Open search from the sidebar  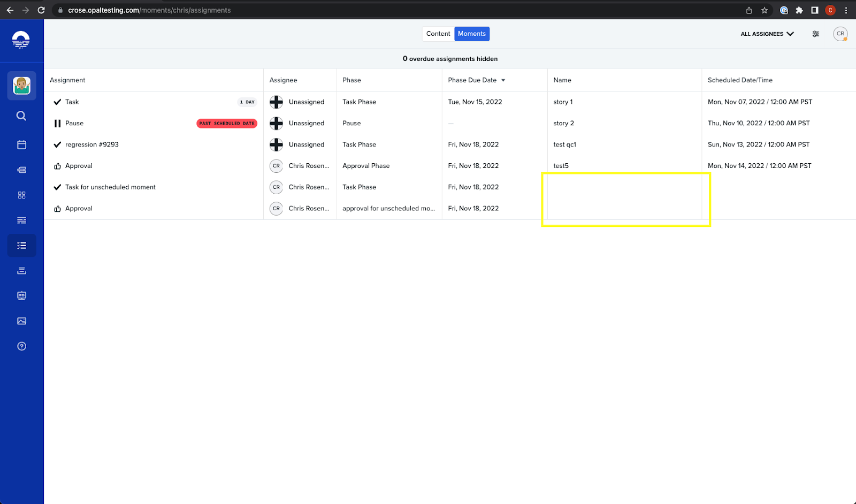coord(21,116)
